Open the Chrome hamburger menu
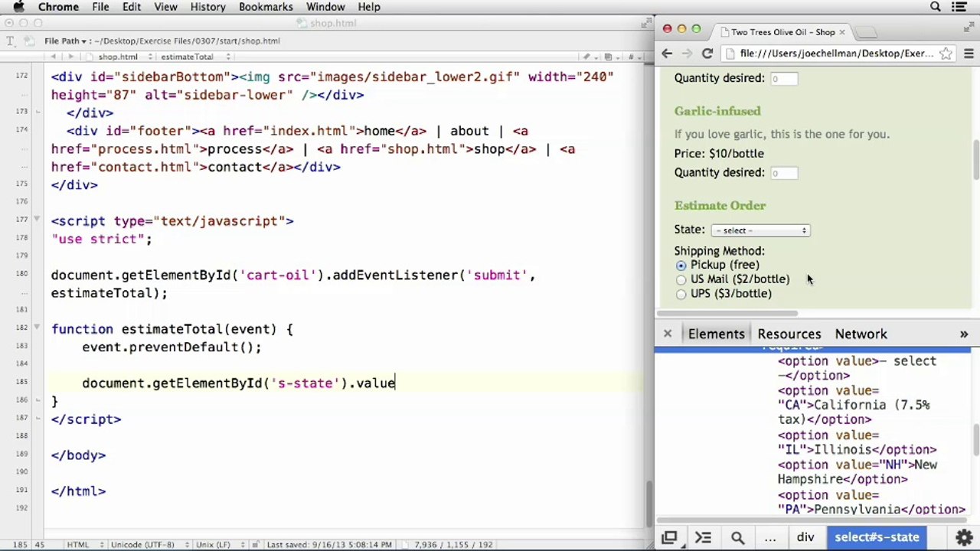The height and width of the screenshot is (551, 980). click(969, 54)
